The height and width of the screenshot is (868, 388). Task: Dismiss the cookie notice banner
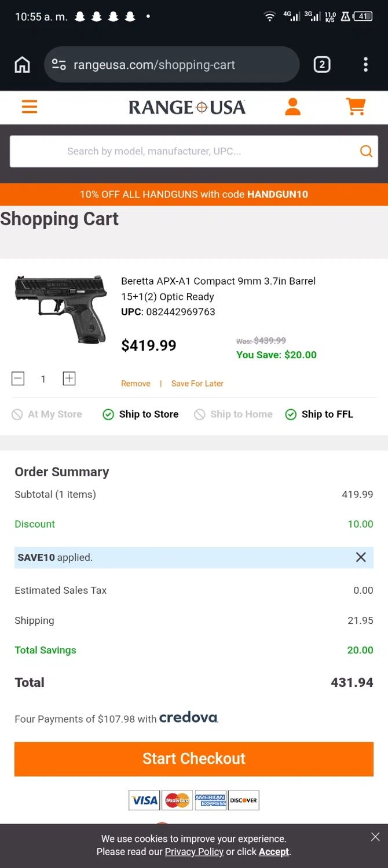[375, 837]
